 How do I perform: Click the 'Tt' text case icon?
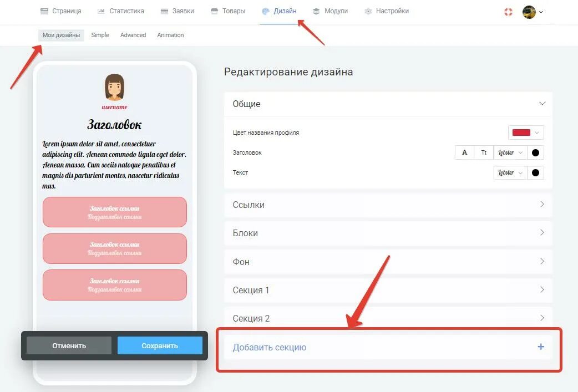[x=484, y=152]
